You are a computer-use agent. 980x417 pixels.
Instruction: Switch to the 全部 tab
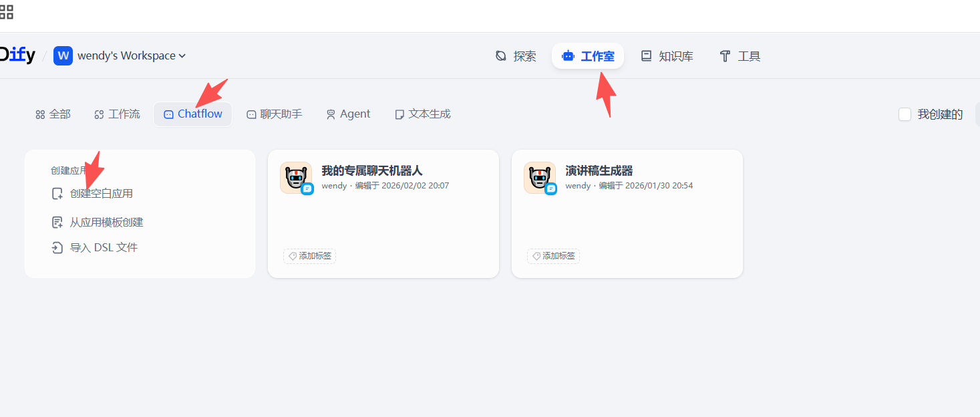53,114
